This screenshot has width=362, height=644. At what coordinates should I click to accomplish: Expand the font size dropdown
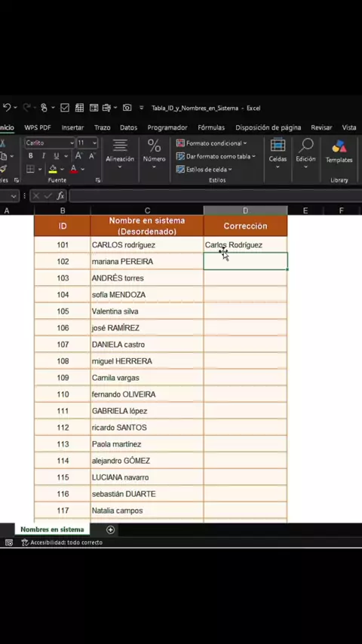point(94,143)
